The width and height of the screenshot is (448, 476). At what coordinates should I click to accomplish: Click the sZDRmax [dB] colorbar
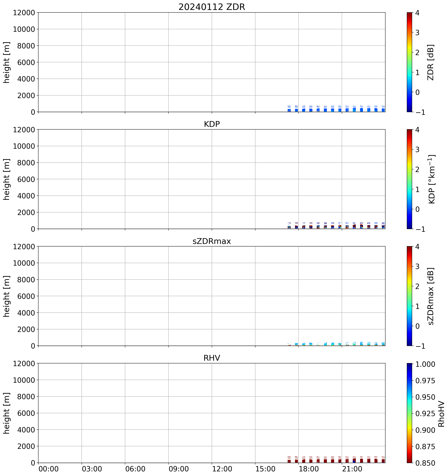click(410, 296)
